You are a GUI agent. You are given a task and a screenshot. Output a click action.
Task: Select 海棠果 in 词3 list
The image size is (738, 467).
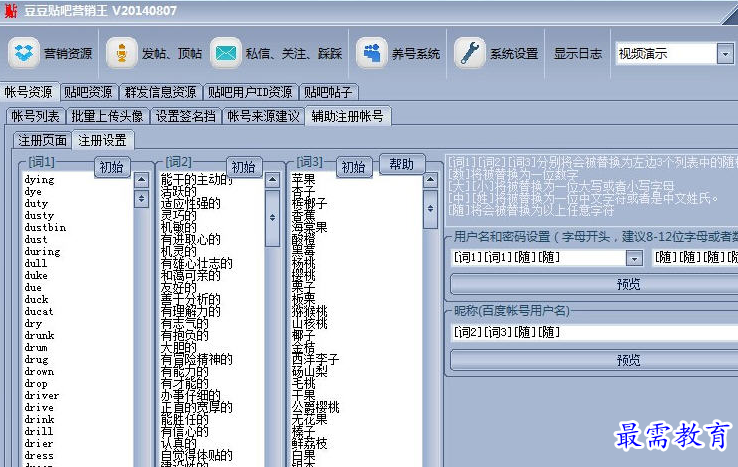tap(310, 227)
